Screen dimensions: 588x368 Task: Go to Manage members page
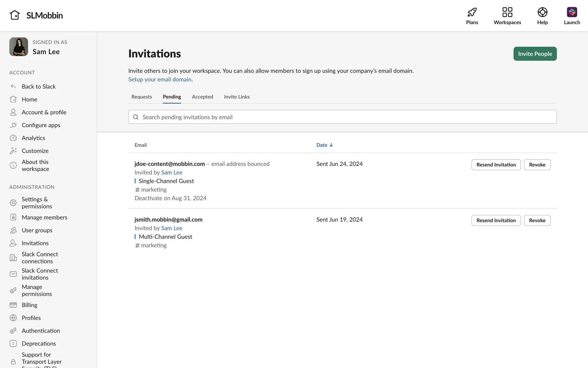tap(44, 217)
